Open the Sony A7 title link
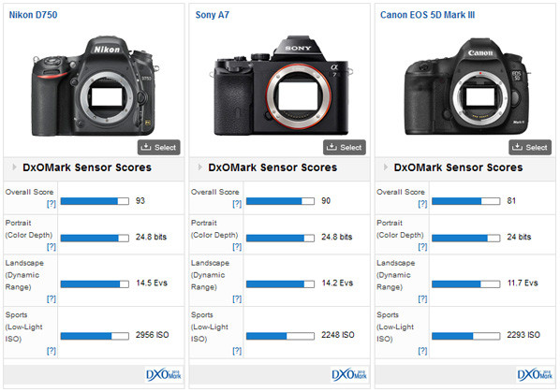Viewport: 560px width, 392px height. coord(213,15)
